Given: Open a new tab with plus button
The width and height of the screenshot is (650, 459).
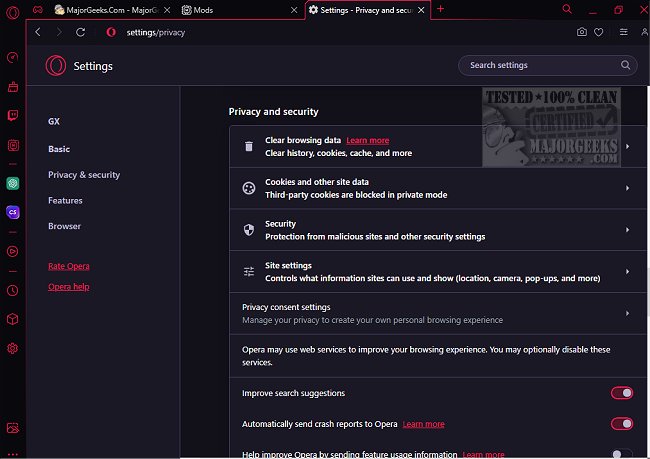Looking at the screenshot, I should [x=440, y=9].
